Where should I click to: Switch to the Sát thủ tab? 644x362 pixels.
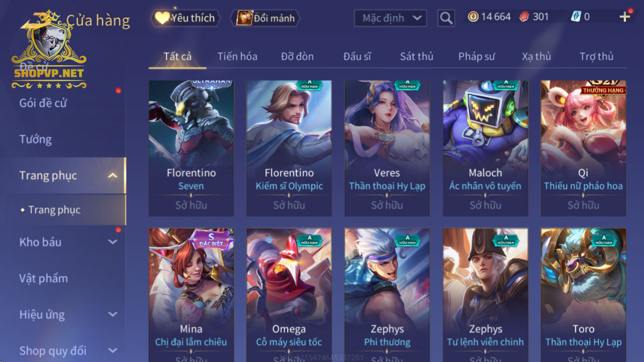[x=416, y=56]
